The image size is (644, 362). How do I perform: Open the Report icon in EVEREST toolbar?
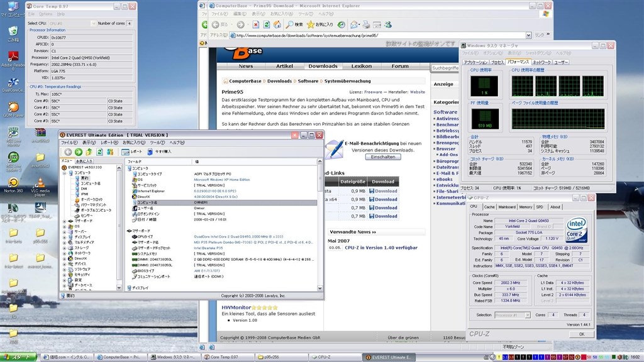point(125,152)
